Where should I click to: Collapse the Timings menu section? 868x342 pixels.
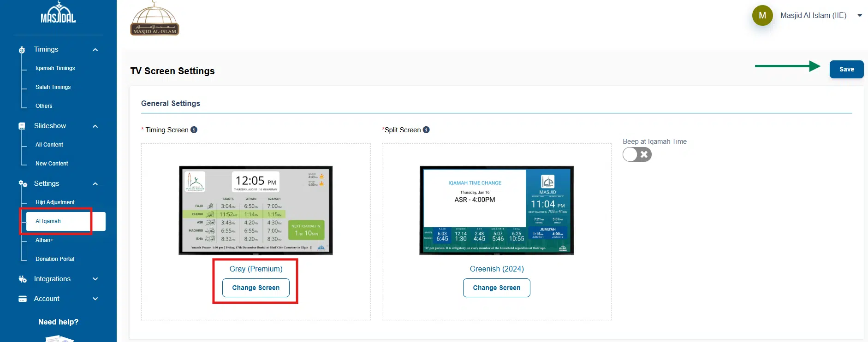[95, 50]
